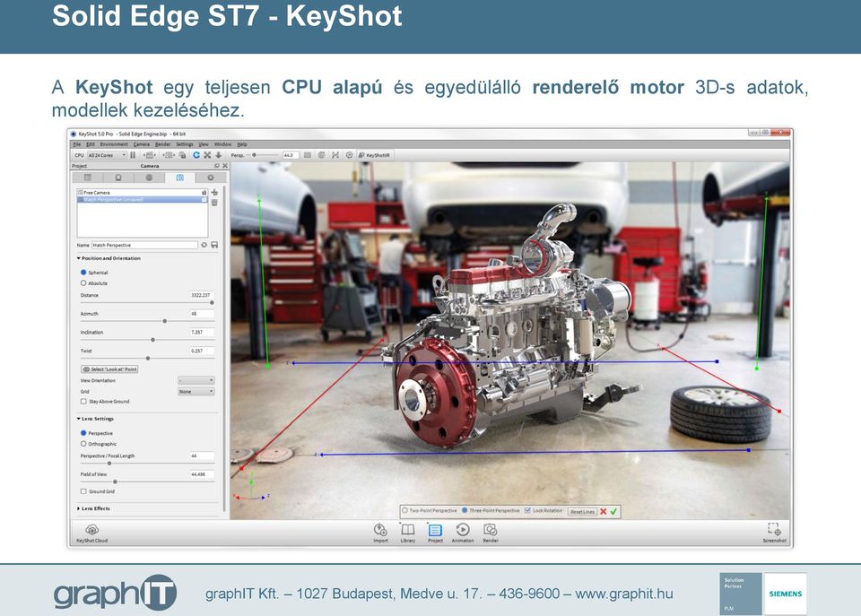Open the Settings gear tab in the Project panel

tap(210, 178)
